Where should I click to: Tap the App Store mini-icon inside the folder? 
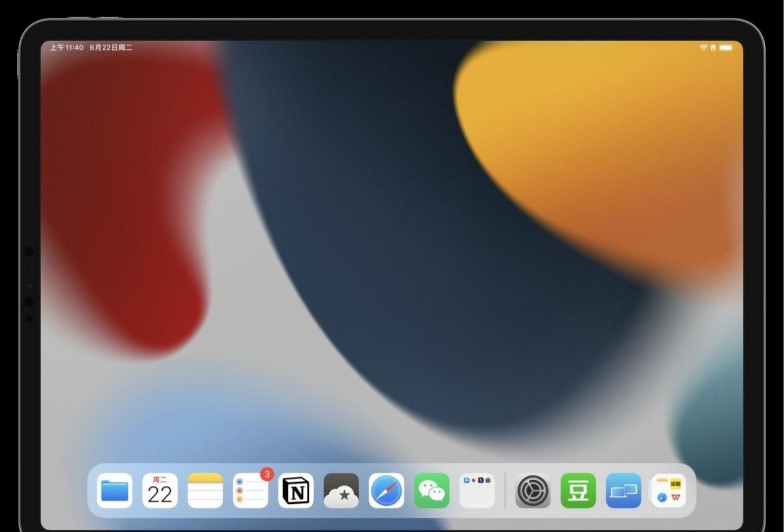[x=467, y=480]
